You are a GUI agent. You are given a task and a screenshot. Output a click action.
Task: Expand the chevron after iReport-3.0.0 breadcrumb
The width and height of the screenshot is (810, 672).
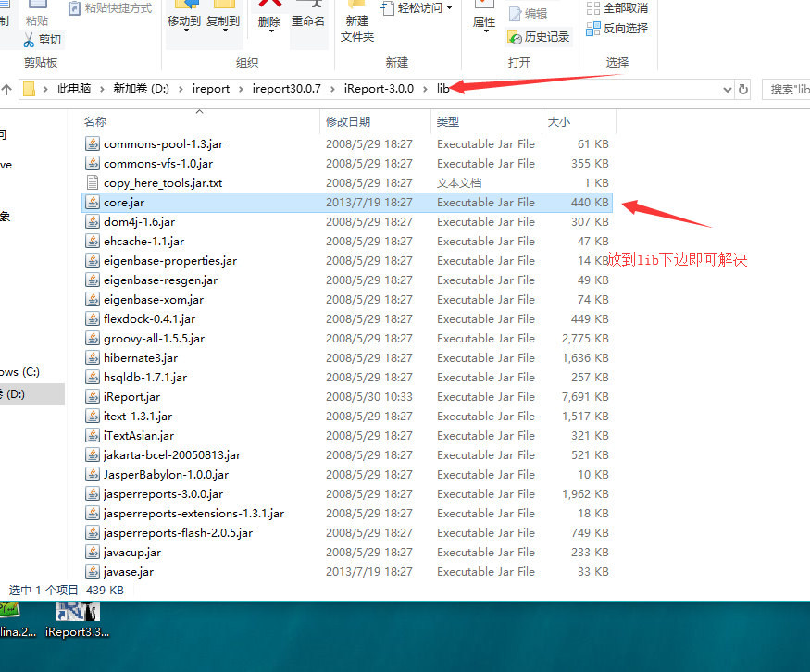425,90
